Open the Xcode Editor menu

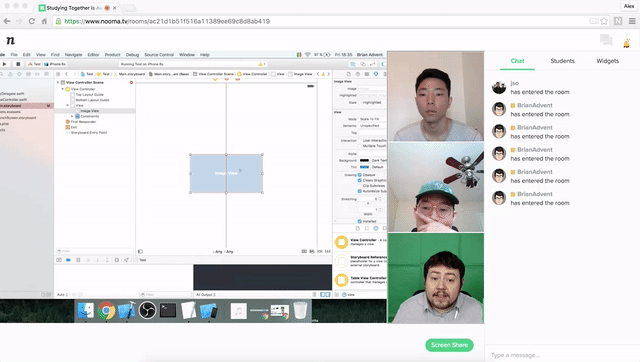pos(93,55)
